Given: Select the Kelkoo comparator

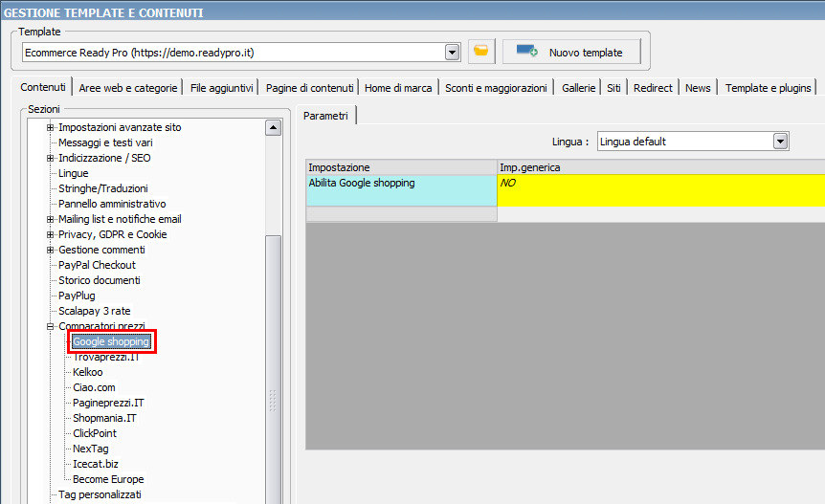Looking at the screenshot, I should 87,372.
